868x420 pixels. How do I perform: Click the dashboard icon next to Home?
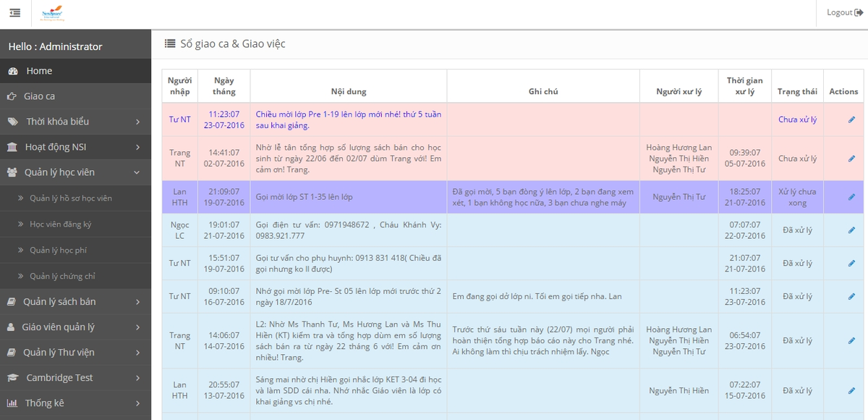pos(12,71)
